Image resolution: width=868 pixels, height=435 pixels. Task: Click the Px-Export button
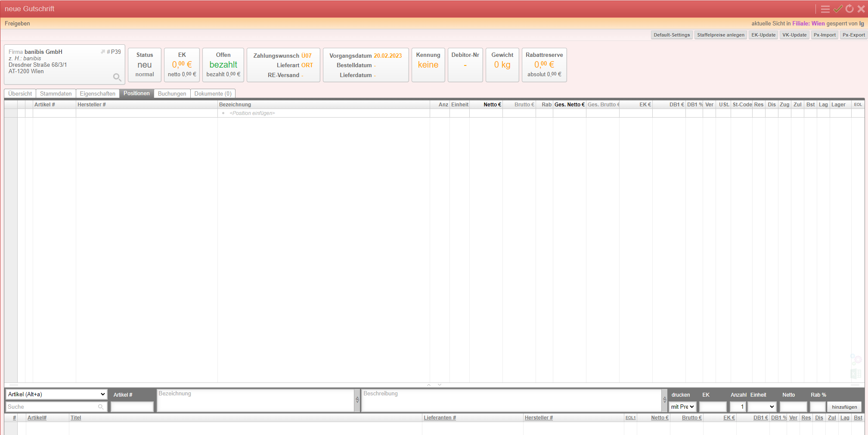pyautogui.click(x=854, y=35)
